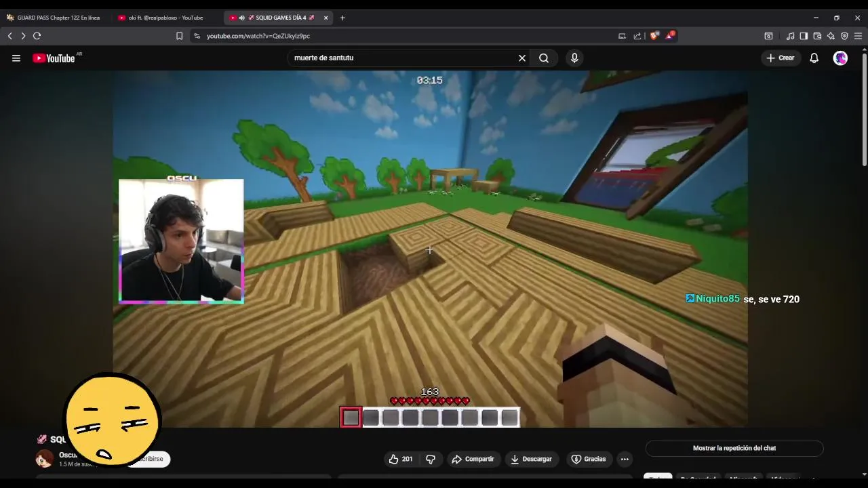This screenshot has height=488, width=868.
Task: Open Brave VPN shield icon
Action: point(844,36)
